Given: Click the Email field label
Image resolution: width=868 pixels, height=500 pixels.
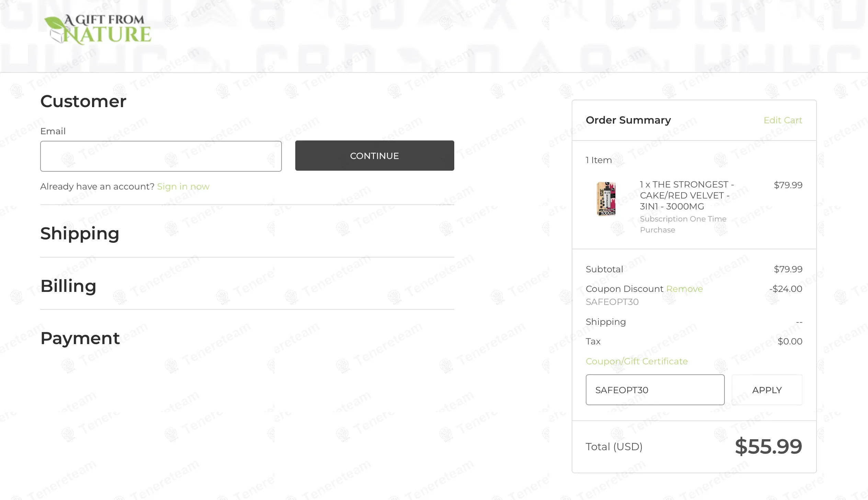Looking at the screenshot, I should pyautogui.click(x=53, y=131).
